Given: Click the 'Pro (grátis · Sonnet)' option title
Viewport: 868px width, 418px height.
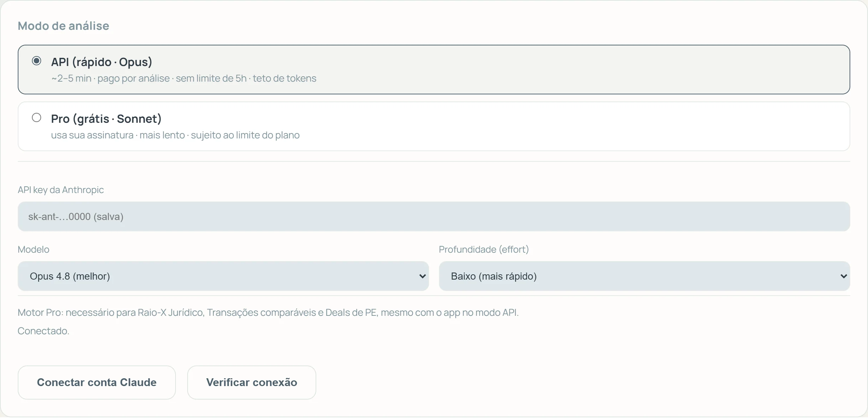Looking at the screenshot, I should [x=106, y=119].
